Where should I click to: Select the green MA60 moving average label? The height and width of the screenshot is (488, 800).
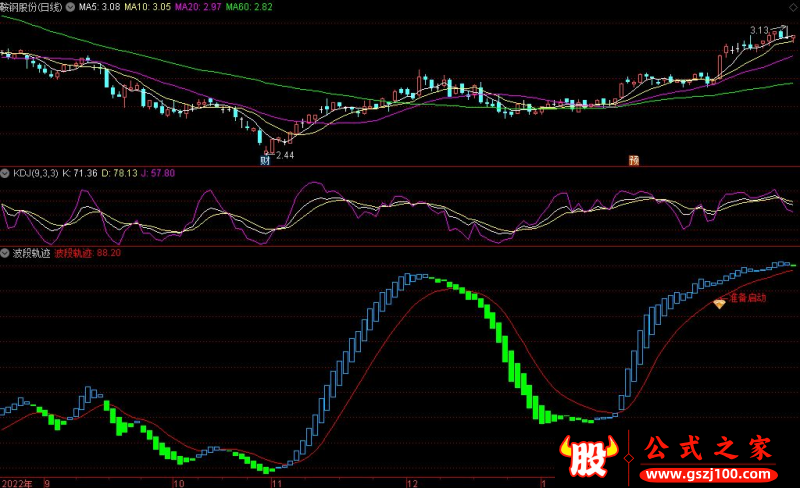click(x=248, y=7)
